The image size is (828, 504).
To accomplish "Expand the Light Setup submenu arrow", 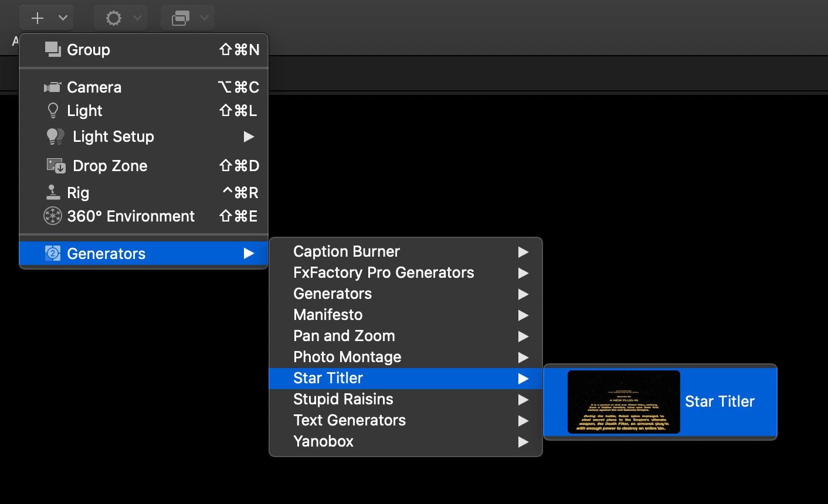I will pyautogui.click(x=249, y=137).
